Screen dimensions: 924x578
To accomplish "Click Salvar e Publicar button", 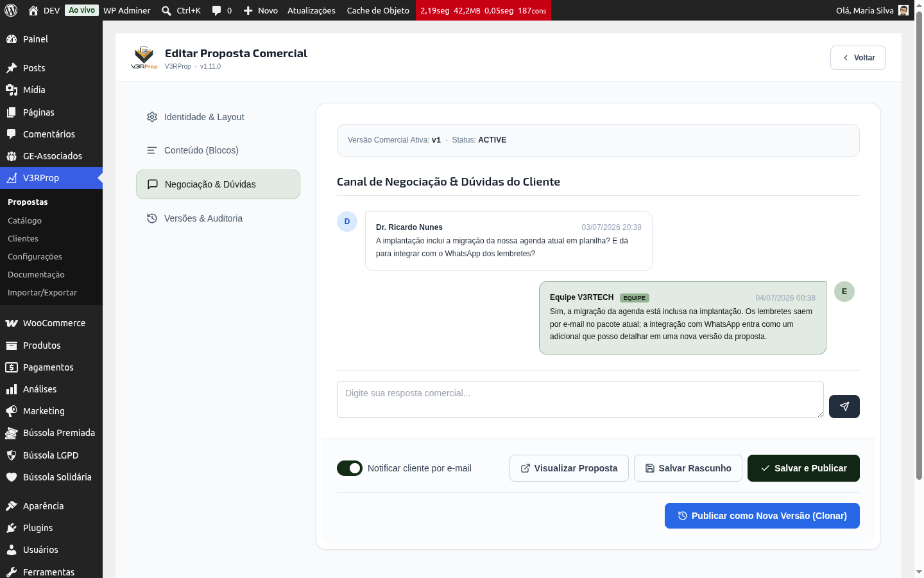I will coord(803,468).
